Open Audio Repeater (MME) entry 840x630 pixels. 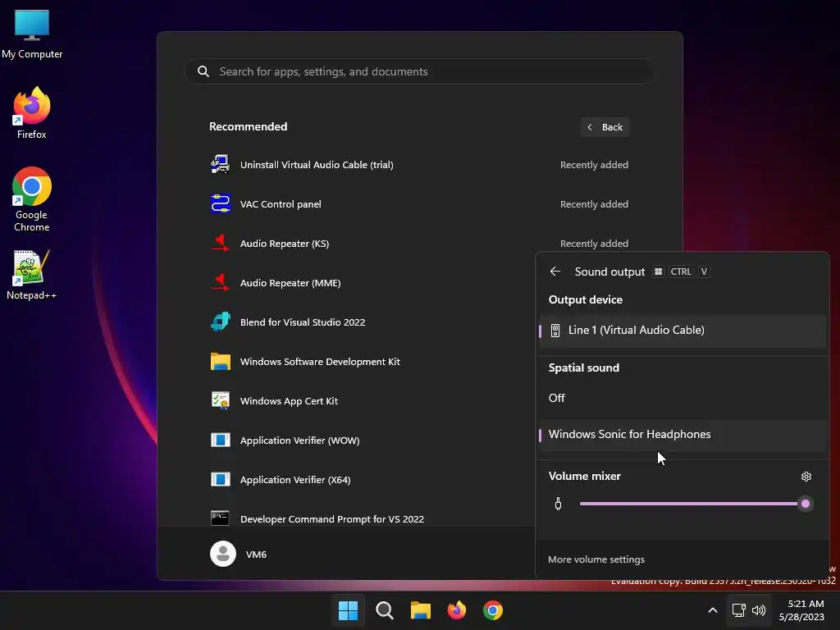[x=370, y=283]
